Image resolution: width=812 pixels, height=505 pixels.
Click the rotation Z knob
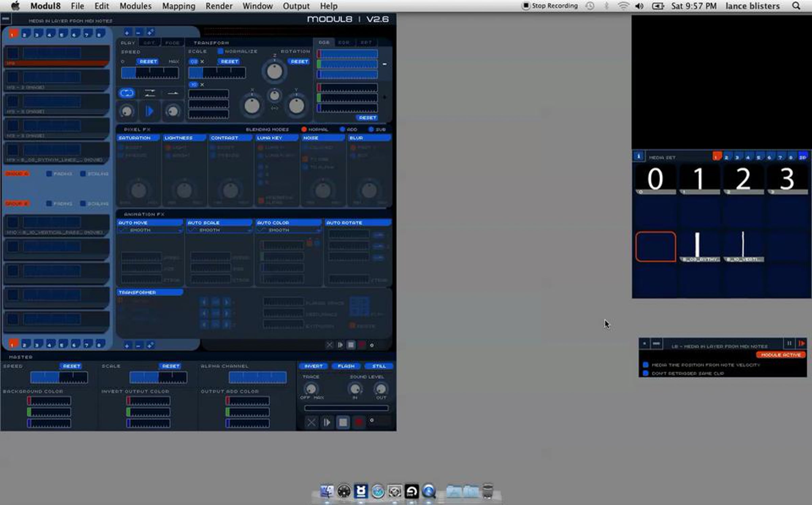(274, 71)
